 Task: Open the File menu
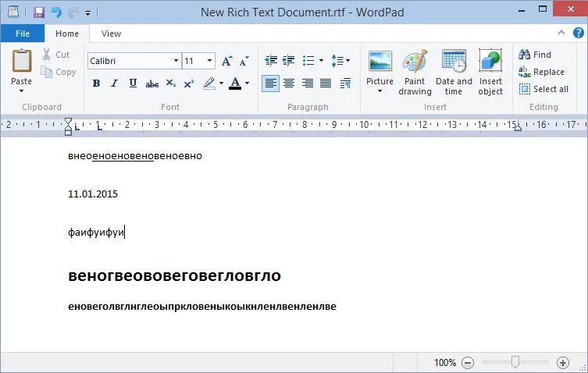click(23, 34)
